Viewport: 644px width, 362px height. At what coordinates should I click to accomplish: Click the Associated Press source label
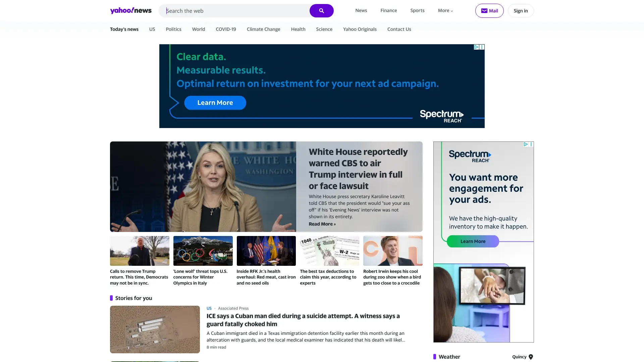pyautogui.click(x=233, y=308)
